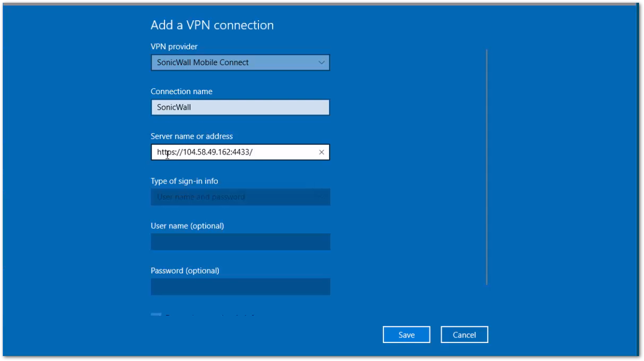This screenshot has width=644, height=361.
Task: Clear the server address with X icon
Action: [x=321, y=152]
